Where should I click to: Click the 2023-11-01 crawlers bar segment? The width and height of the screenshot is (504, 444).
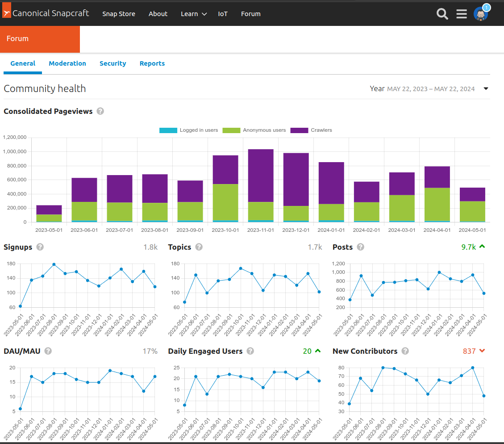tap(261, 175)
